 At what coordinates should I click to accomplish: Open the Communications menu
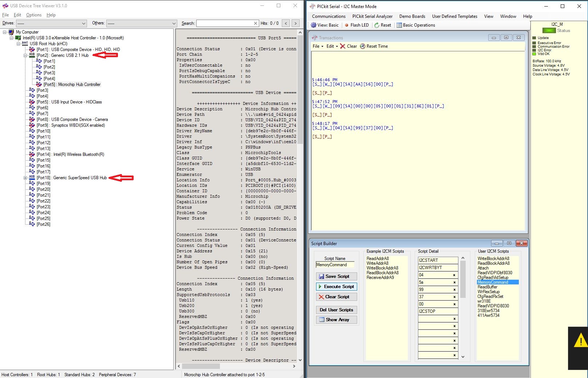click(x=329, y=16)
